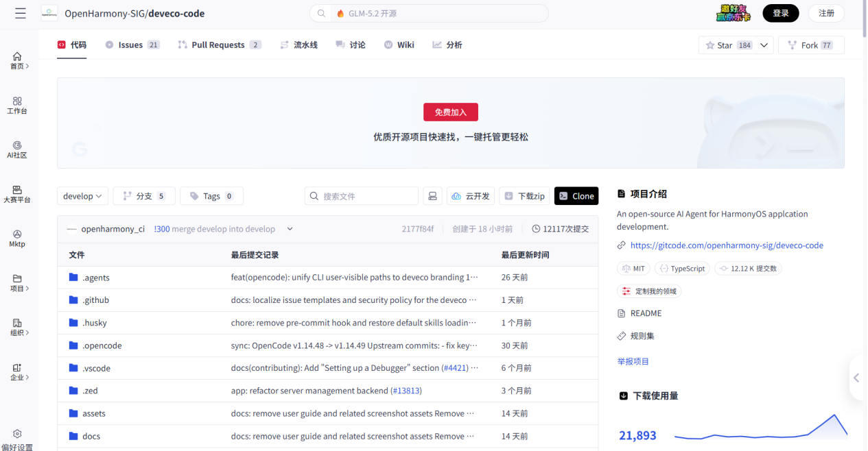This screenshot has width=868, height=451.
Task: Focus the top search bar GLM-5.2 开源
Action: [429, 13]
